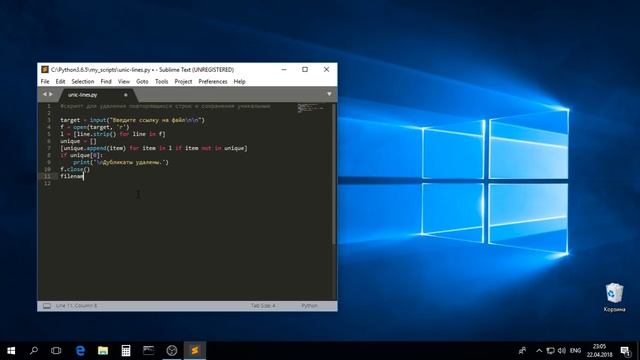
Task: Open the Tools menu
Action: 162,82
